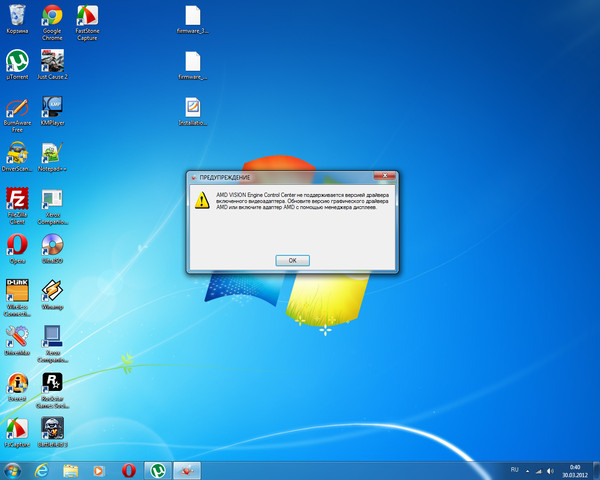Screen dimensions: 600x480
Task: Select the µTorrent desktop shortcut
Action: (17, 64)
